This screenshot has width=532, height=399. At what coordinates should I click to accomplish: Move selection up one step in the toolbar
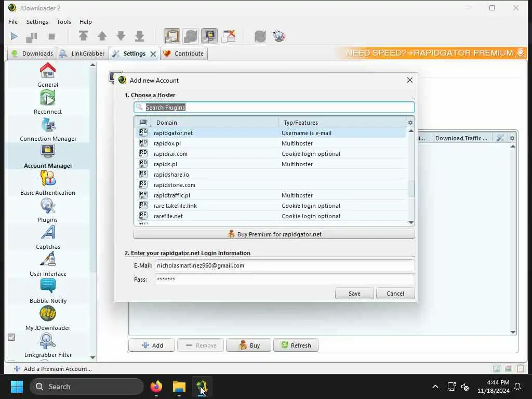(x=102, y=36)
